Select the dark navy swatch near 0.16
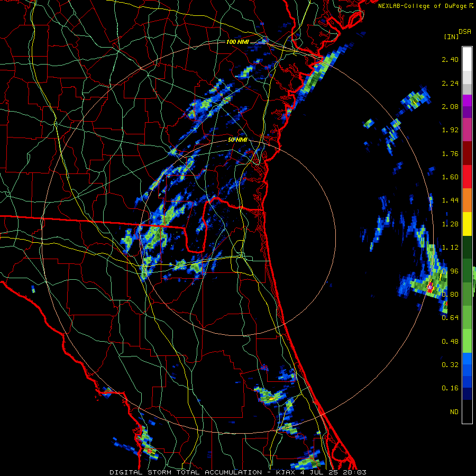The width and height of the screenshot is (476, 476). pyautogui.click(x=467, y=393)
